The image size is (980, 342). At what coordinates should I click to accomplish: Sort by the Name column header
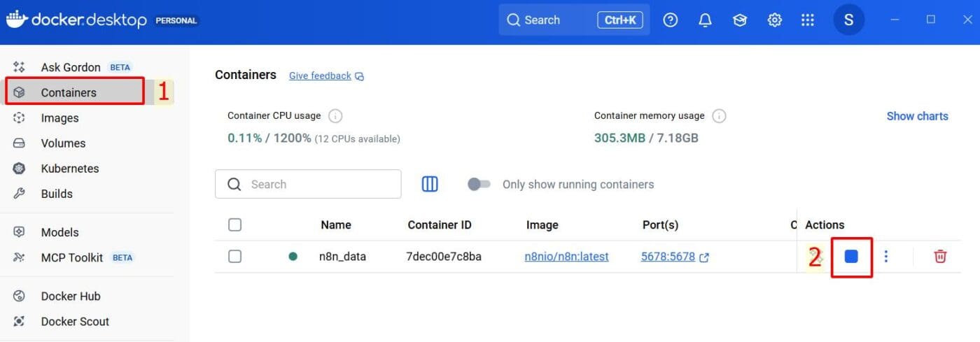336,225
